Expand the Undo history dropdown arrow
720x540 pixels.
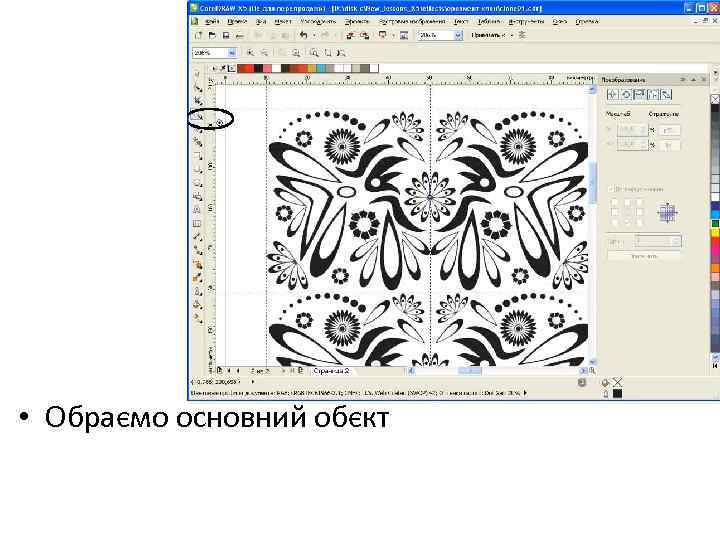[x=314, y=35]
